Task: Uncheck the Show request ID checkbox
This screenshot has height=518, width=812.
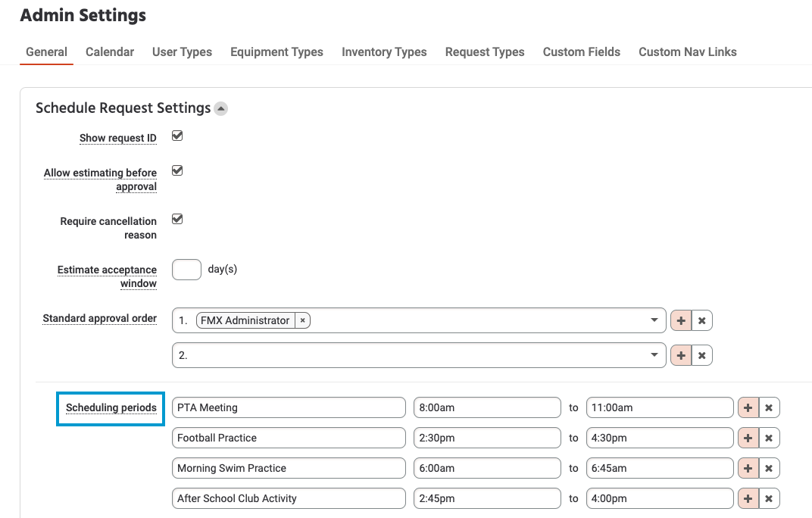Action: point(177,136)
